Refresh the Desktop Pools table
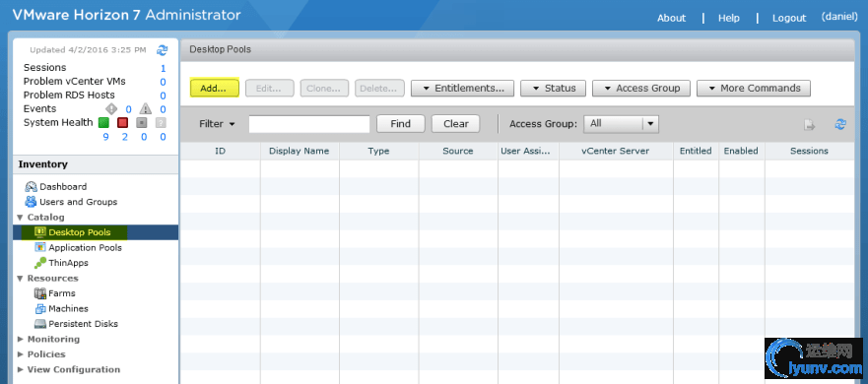 pyautogui.click(x=840, y=124)
